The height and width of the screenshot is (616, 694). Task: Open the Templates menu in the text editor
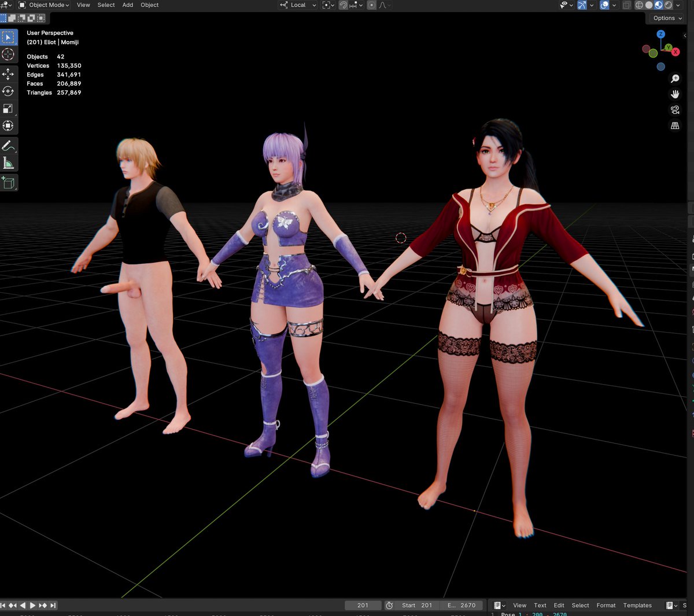click(x=637, y=605)
